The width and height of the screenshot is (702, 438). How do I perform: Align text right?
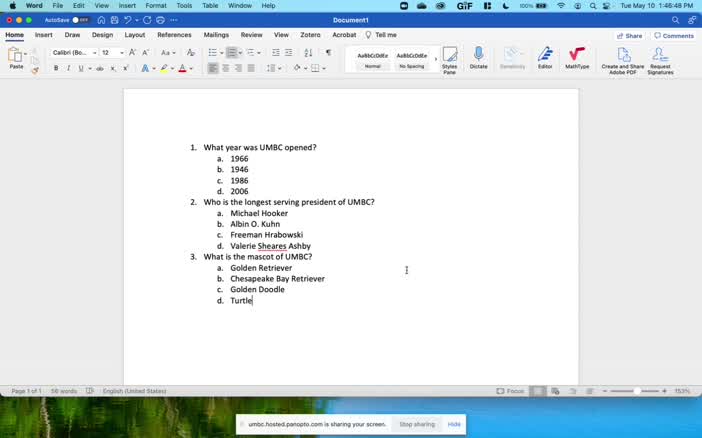pos(238,69)
